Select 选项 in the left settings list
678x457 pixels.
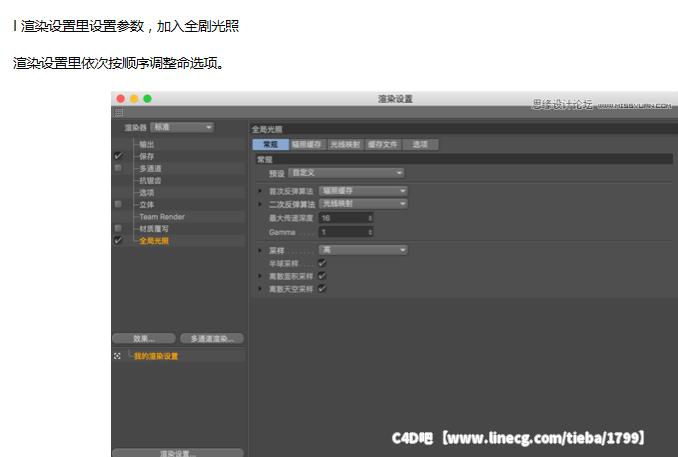(x=147, y=192)
